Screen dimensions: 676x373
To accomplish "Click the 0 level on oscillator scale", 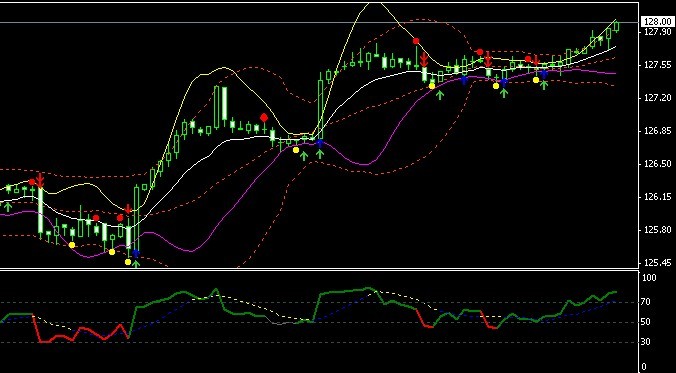I will point(644,367).
